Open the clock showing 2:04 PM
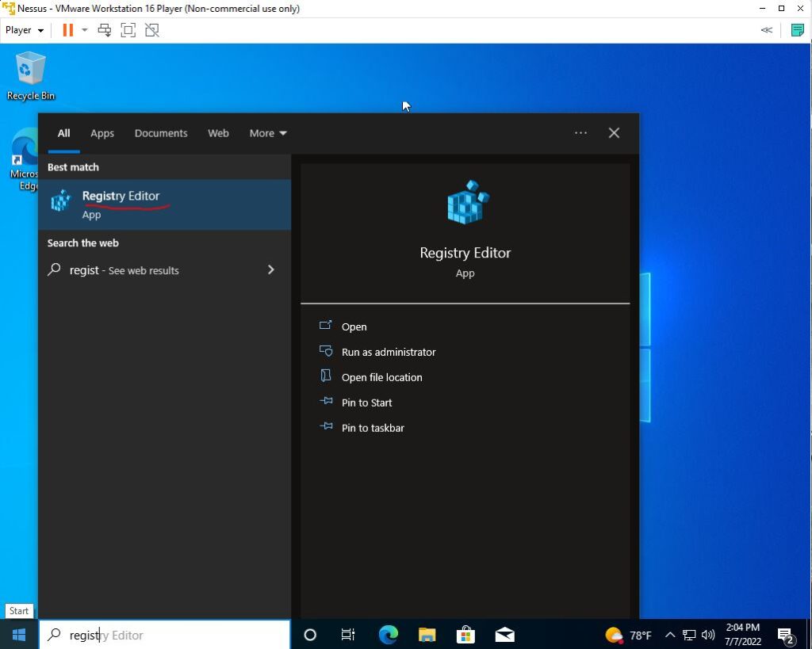This screenshot has width=812, height=649. [742, 635]
